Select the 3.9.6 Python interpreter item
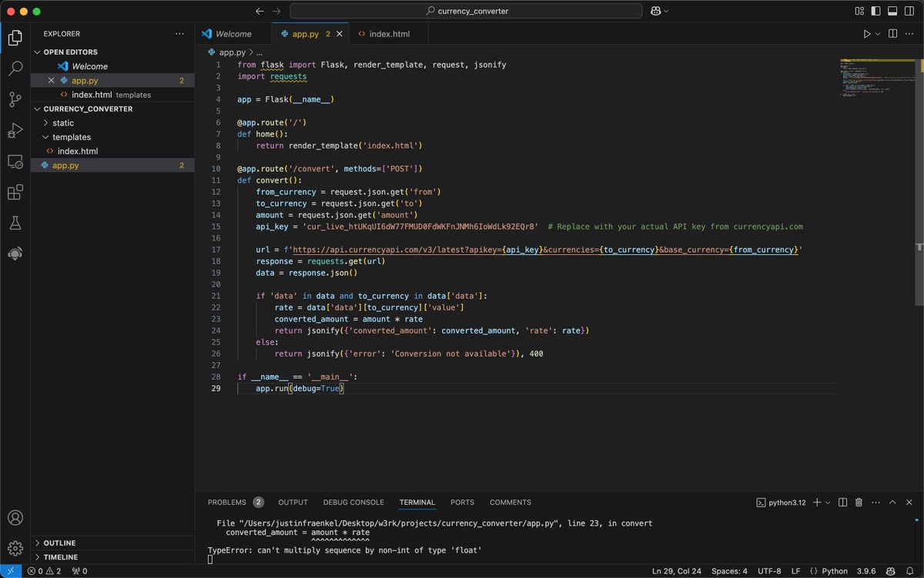The height and width of the screenshot is (578, 924). (868, 571)
